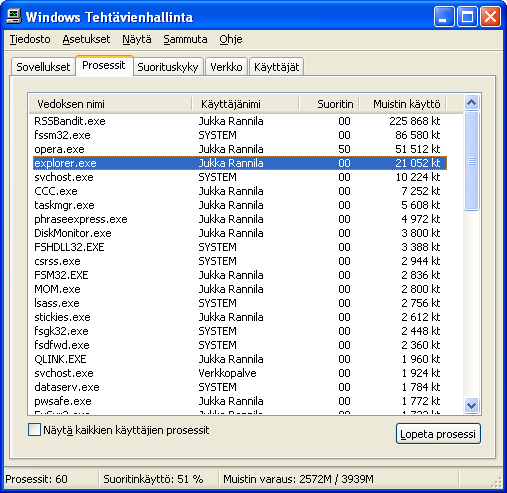Screen dimensions: 507x493
Task: Select the FSM32.EXE process
Action: (x=240, y=275)
